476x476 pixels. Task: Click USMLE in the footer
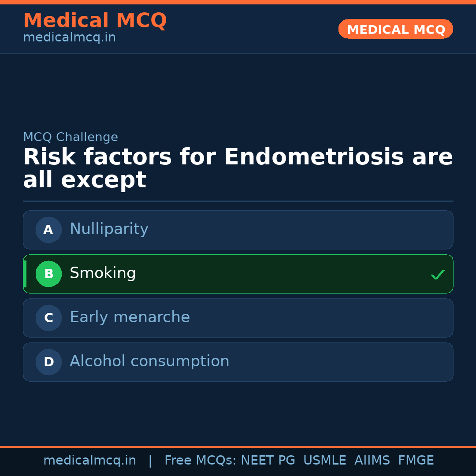coord(324,461)
